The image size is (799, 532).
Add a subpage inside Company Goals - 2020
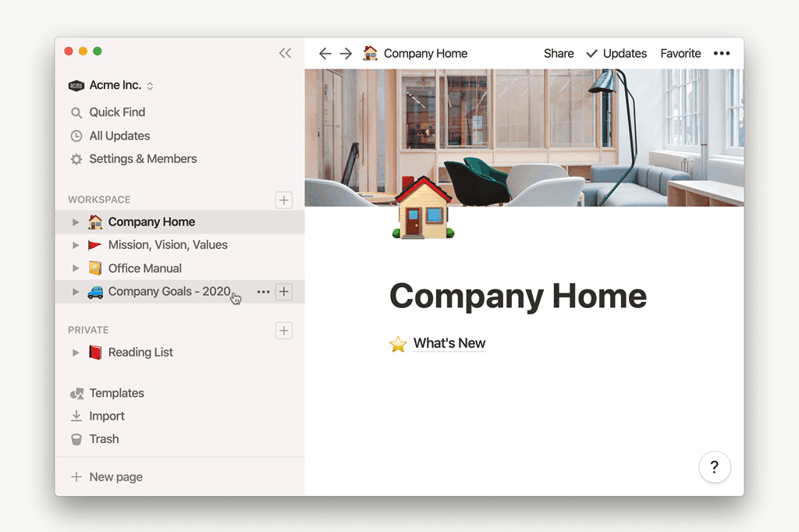click(x=284, y=292)
